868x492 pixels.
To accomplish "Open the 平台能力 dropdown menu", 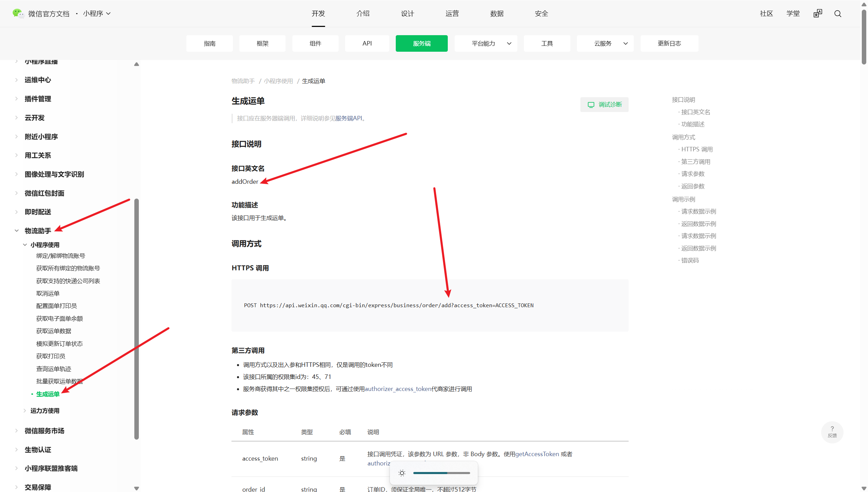I will pos(486,43).
